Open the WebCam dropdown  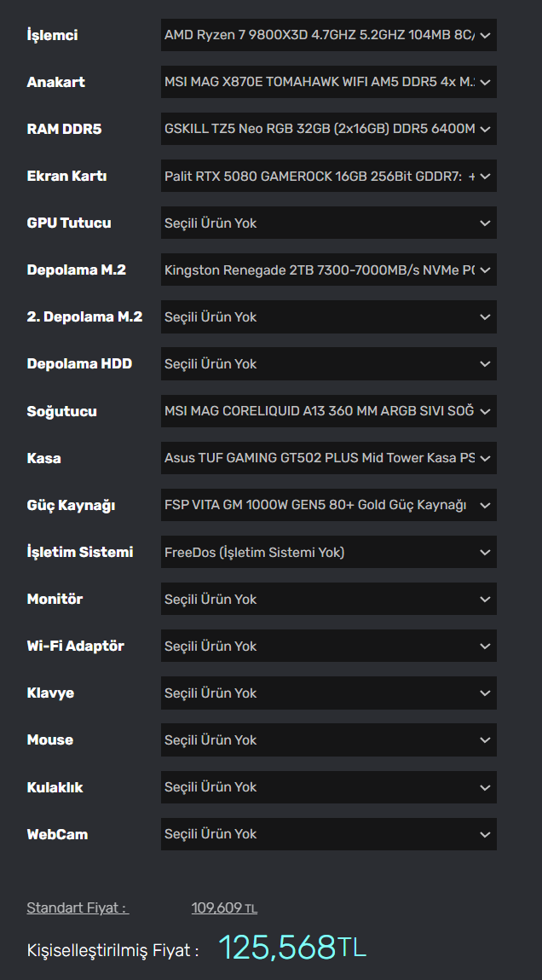[x=328, y=834]
